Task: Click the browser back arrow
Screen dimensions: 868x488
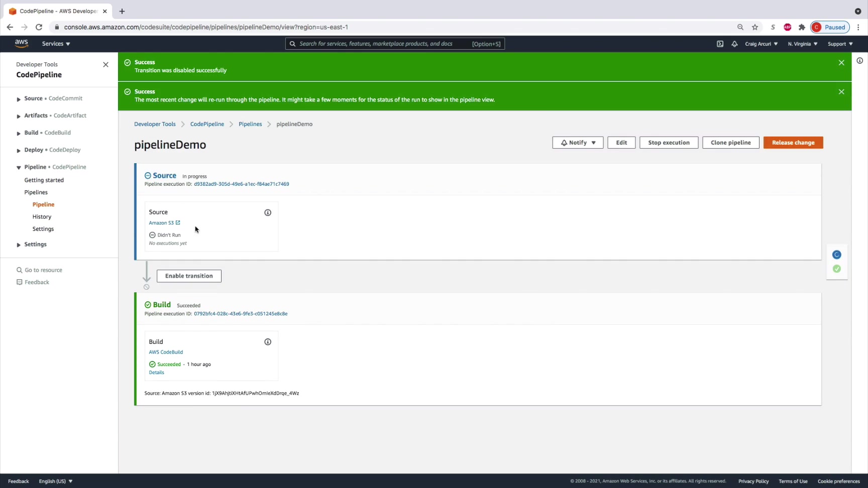Action: 10,27
